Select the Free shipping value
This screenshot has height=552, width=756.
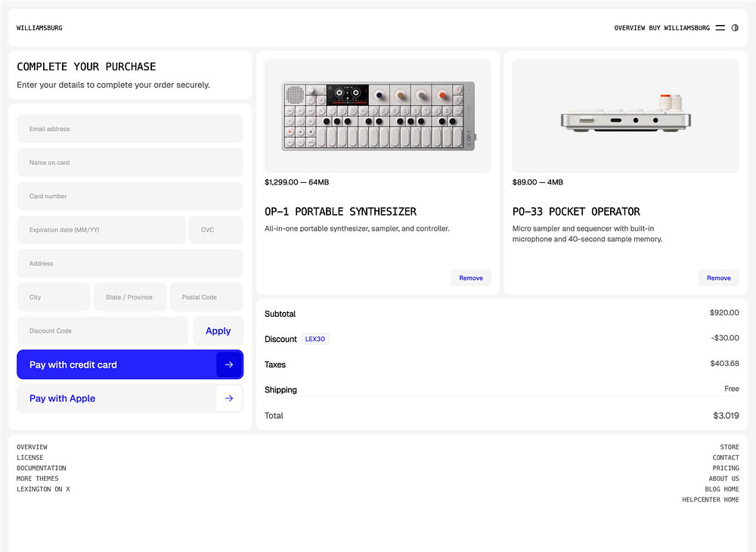coord(731,389)
